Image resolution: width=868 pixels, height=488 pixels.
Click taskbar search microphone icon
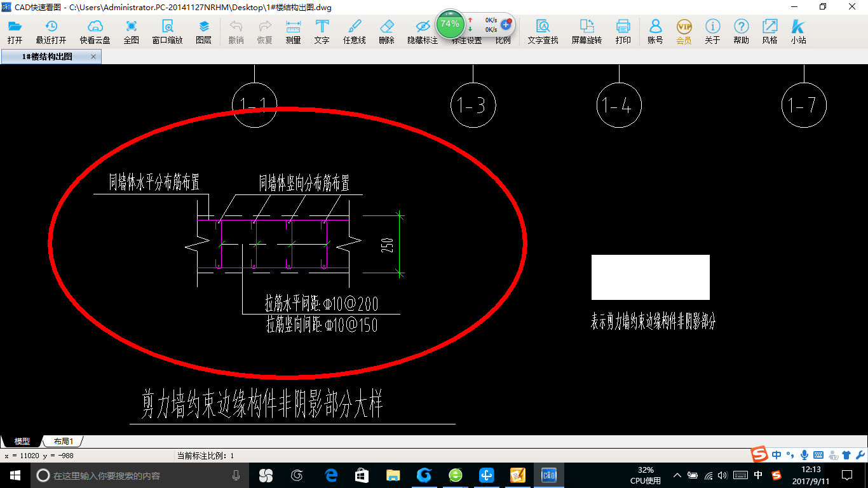pos(236,475)
